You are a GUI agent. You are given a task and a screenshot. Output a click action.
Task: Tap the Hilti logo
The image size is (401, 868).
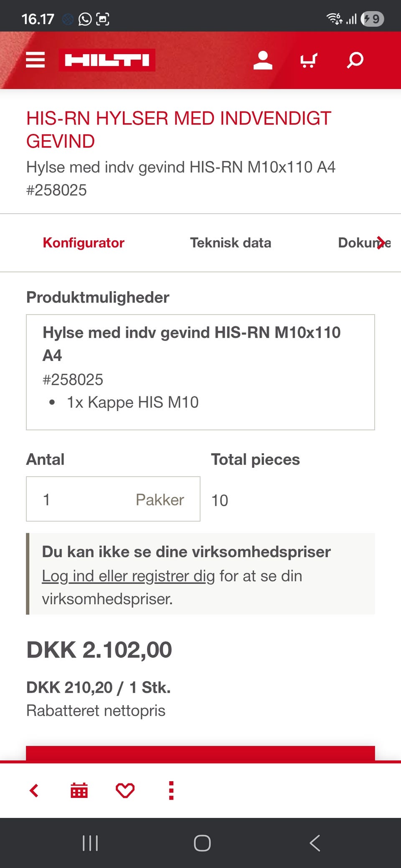107,60
